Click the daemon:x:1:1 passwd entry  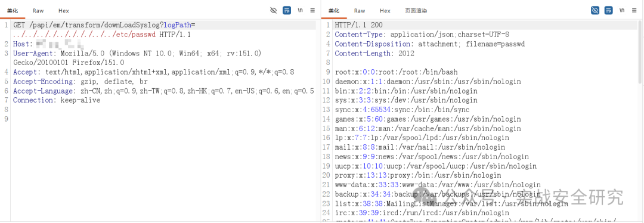[428, 82]
